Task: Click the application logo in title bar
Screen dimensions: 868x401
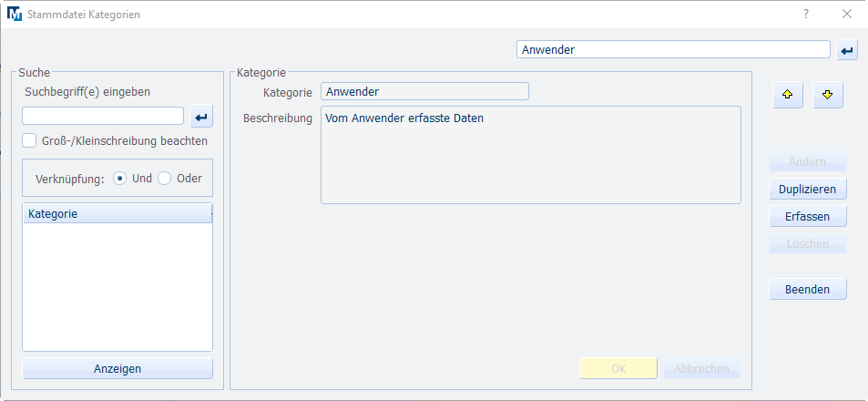Action: point(14,15)
